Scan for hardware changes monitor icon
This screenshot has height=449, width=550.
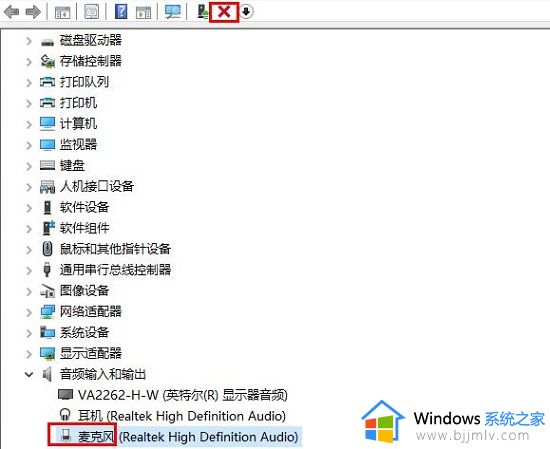[x=173, y=12]
